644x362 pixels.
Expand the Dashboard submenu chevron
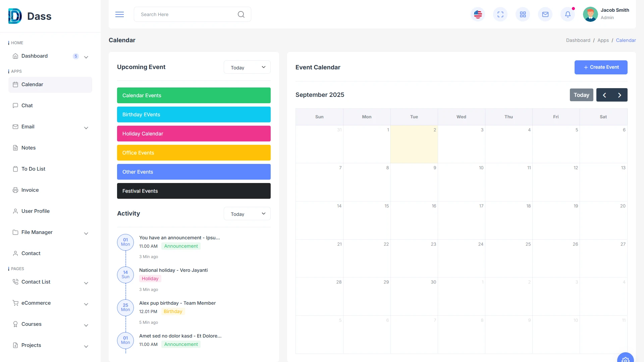click(86, 57)
